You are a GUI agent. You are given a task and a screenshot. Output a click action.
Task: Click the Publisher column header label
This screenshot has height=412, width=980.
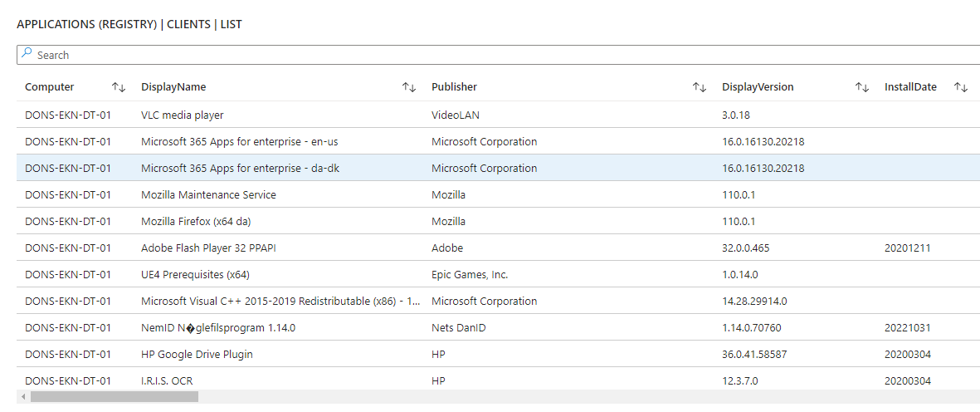point(454,87)
